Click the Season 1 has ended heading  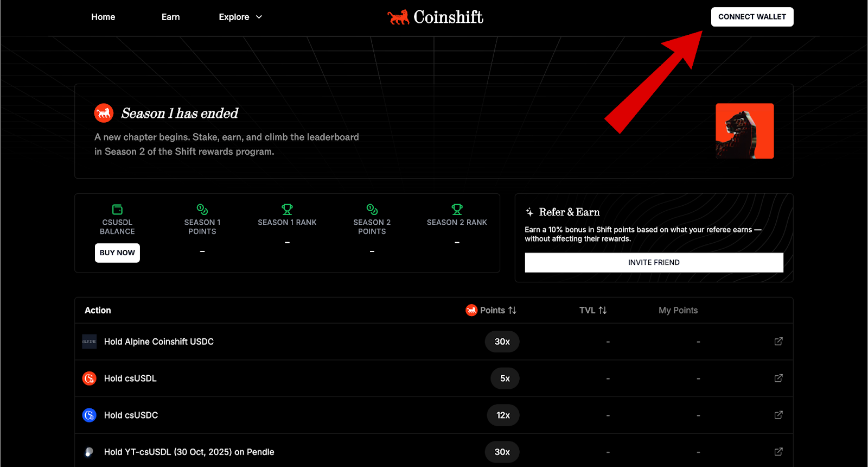point(180,113)
